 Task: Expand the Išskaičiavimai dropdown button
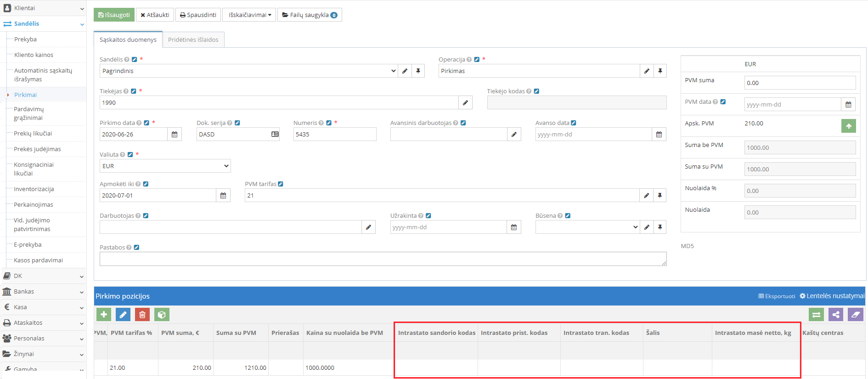tap(249, 15)
